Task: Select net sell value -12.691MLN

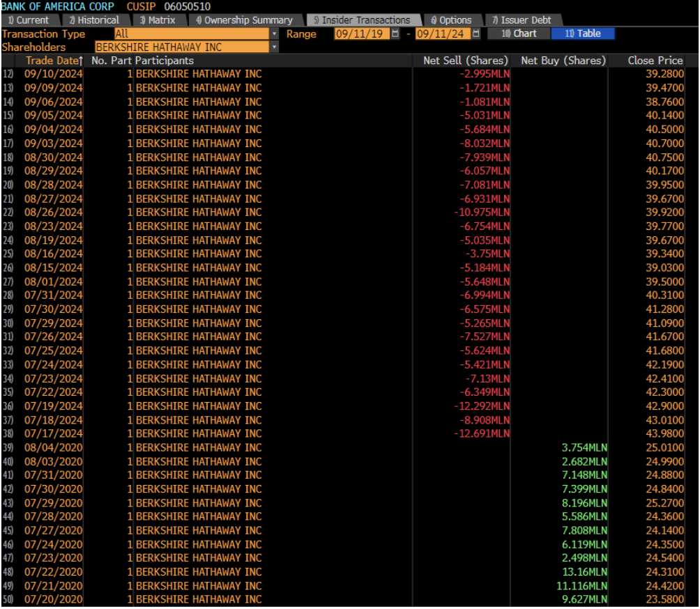Action: click(482, 433)
